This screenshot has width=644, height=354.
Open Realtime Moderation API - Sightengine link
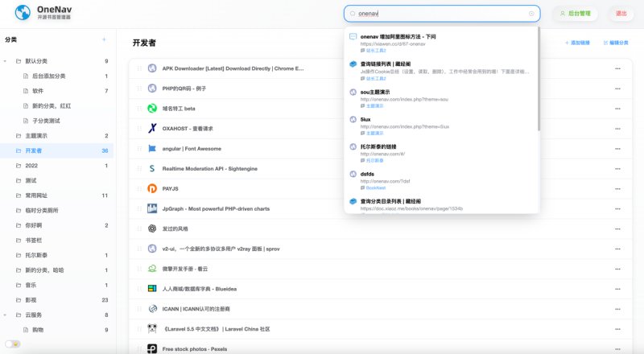[210, 169]
